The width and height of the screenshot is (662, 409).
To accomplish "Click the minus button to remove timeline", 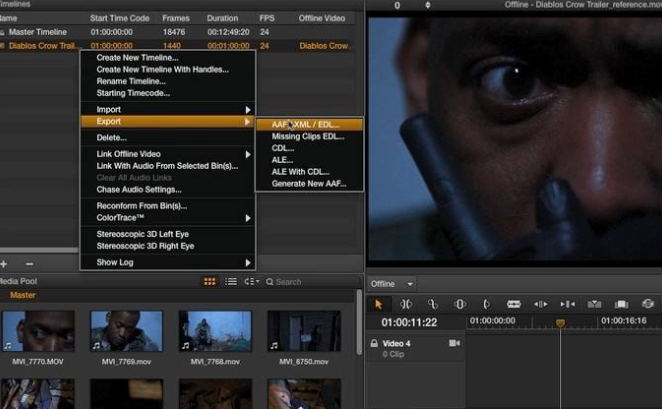I will pyautogui.click(x=29, y=263).
